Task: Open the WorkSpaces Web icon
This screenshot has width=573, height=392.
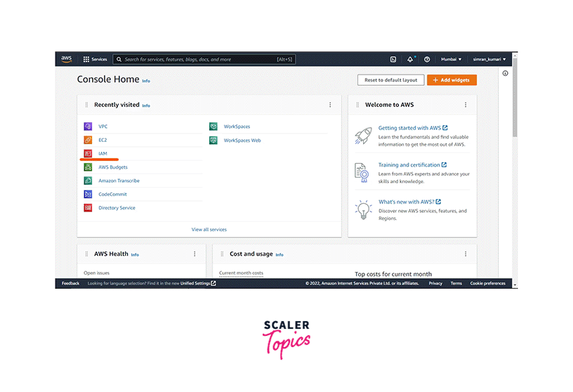Action: pyautogui.click(x=213, y=141)
